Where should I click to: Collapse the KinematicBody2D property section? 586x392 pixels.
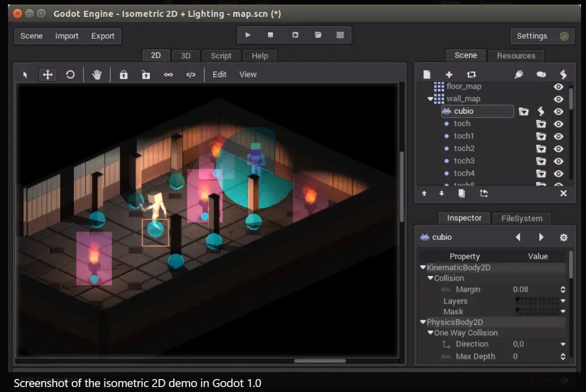coord(423,267)
